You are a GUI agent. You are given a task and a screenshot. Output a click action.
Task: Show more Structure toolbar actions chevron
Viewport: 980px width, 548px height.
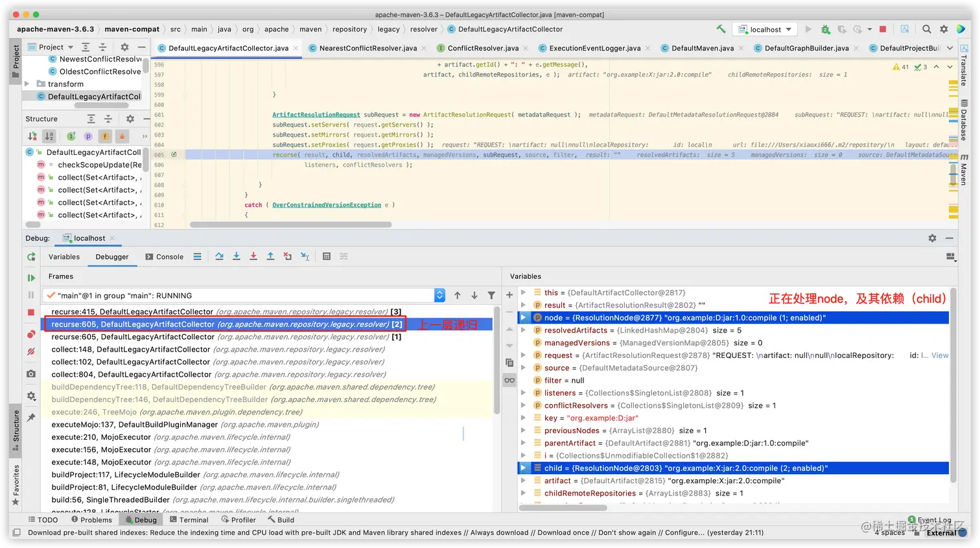(145, 136)
